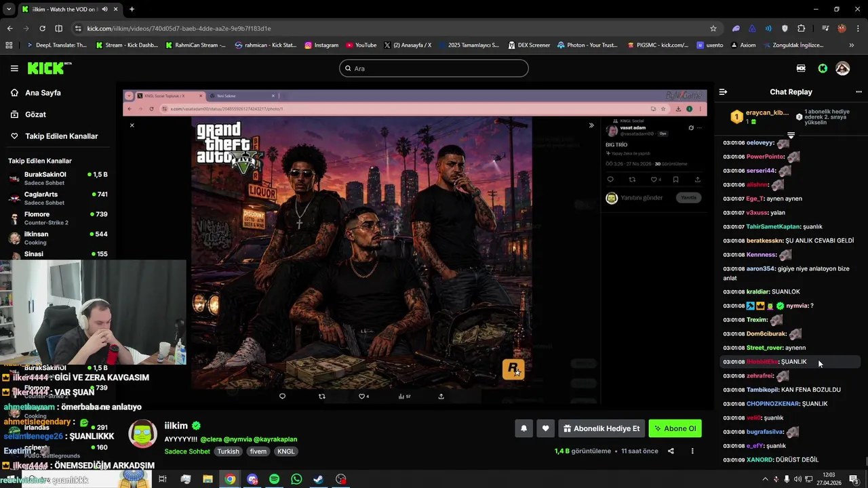Expand the gift leaderboard arrow in chat
This screenshot has height=488, width=868.
click(791, 136)
